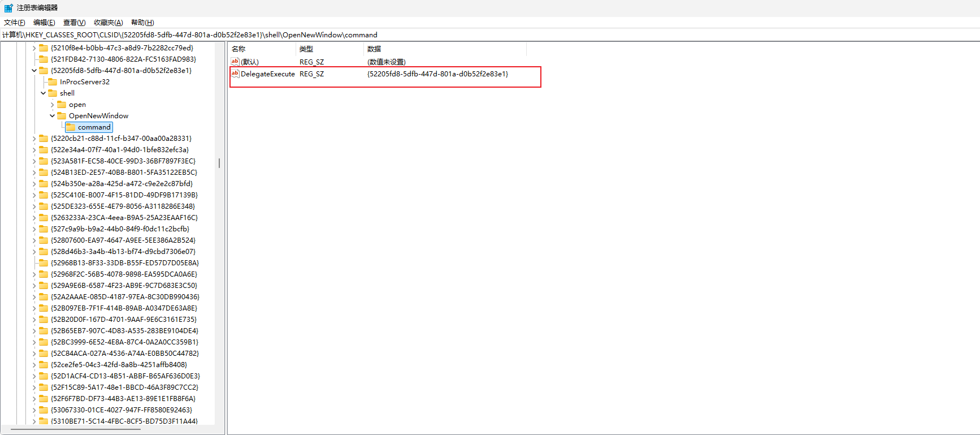Click the open folder icon
The width and height of the screenshot is (980, 435).
(x=62, y=105)
